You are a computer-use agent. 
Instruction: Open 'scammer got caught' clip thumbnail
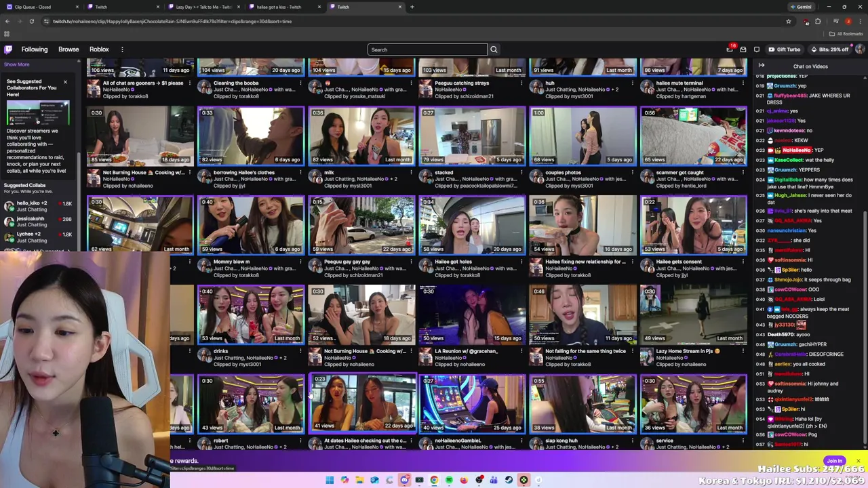coord(693,136)
